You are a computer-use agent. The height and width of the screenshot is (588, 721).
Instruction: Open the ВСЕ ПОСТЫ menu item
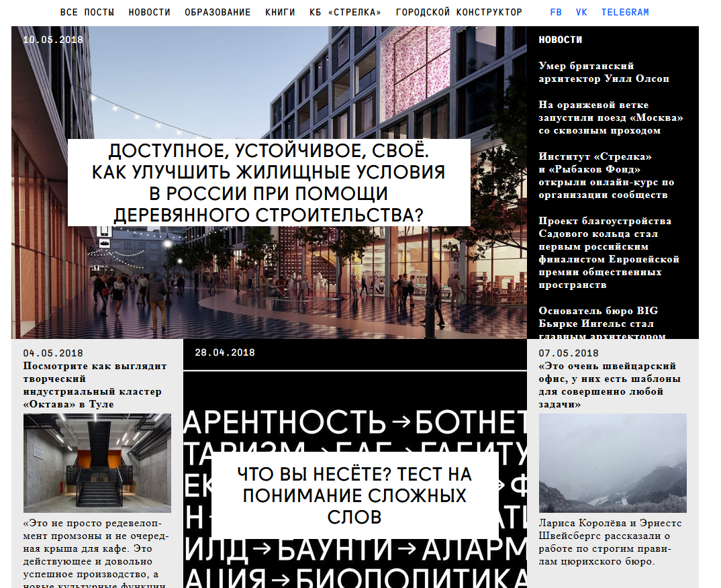(87, 12)
